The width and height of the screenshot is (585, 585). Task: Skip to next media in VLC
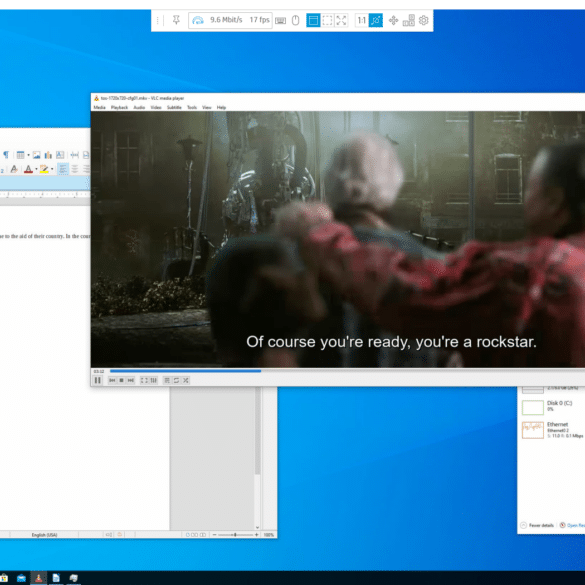[x=131, y=380]
